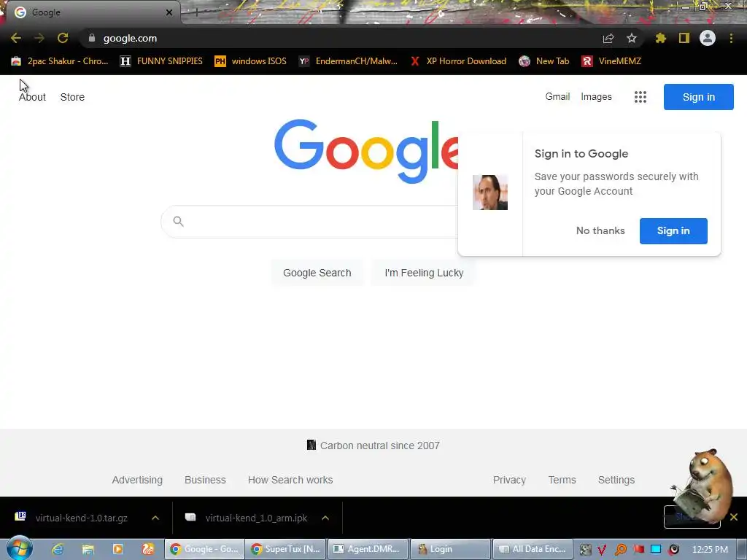Switch to the Google Chrome taskbar window
Viewport: 747px width, 560px height.
pyautogui.click(x=205, y=549)
